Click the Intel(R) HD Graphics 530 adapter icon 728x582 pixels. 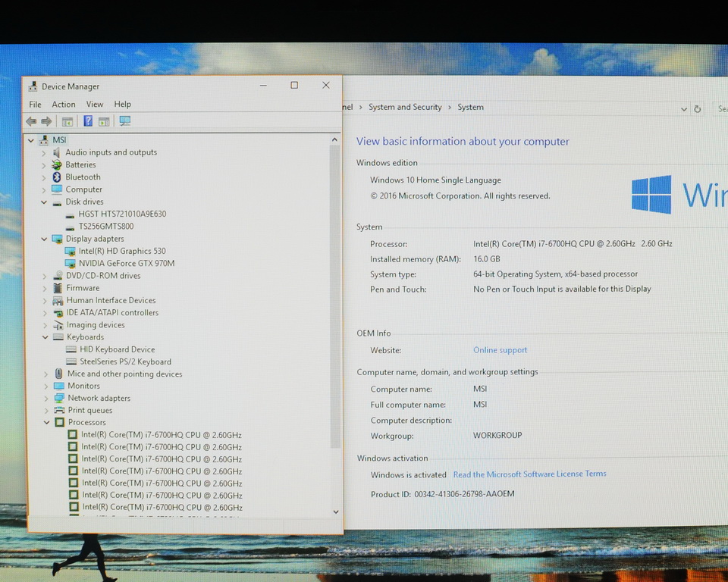pyautogui.click(x=70, y=251)
